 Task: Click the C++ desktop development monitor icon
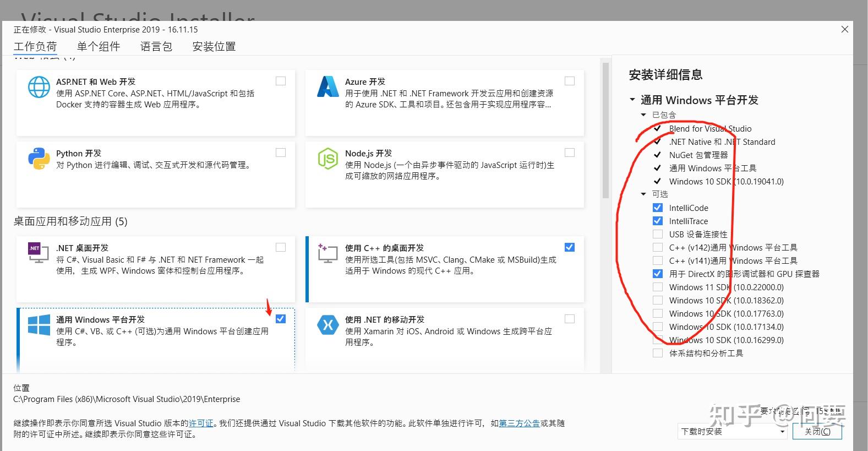[x=328, y=253]
